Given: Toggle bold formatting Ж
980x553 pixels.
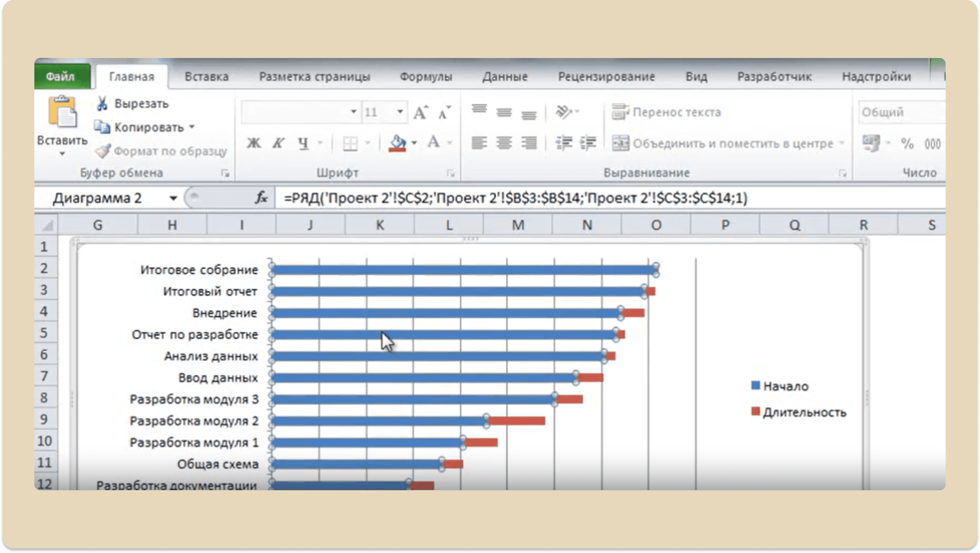Looking at the screenshot, I should coord(254,143).
